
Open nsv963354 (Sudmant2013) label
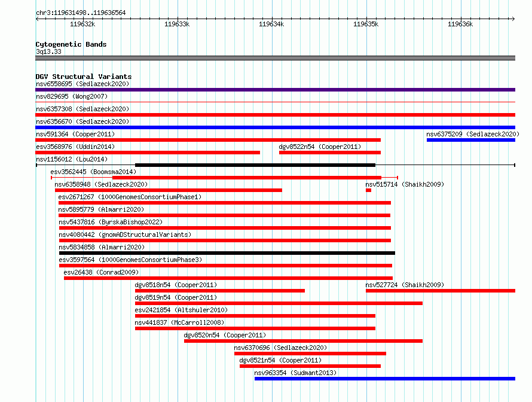click(295, 373)
